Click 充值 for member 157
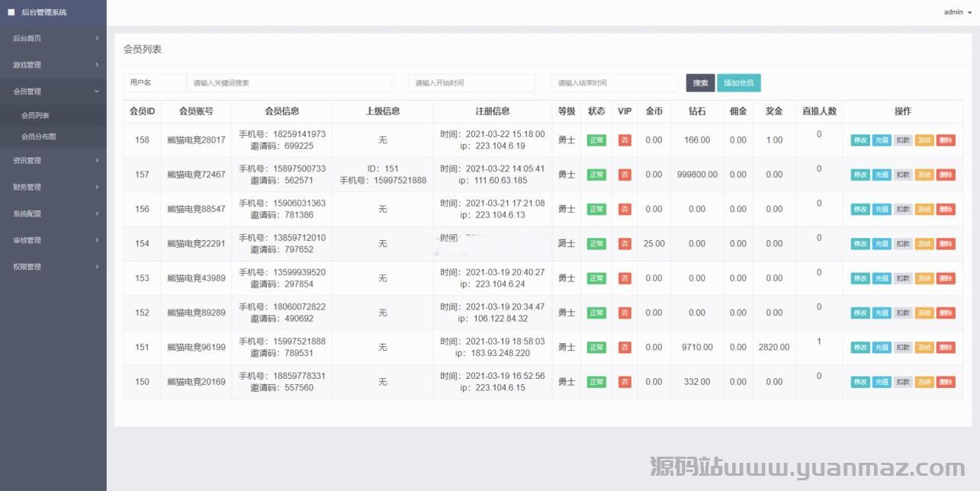980x491 pixels. [x=882, y=175]
